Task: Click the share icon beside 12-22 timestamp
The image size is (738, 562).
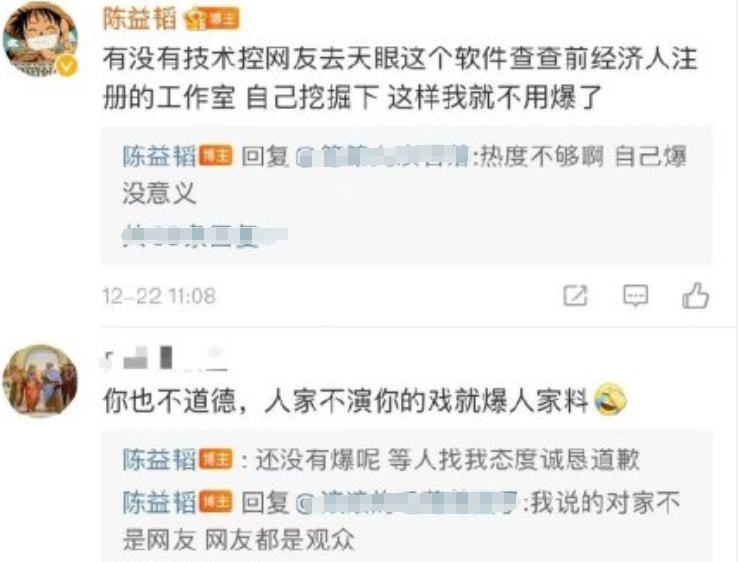Action: [575, 296]
